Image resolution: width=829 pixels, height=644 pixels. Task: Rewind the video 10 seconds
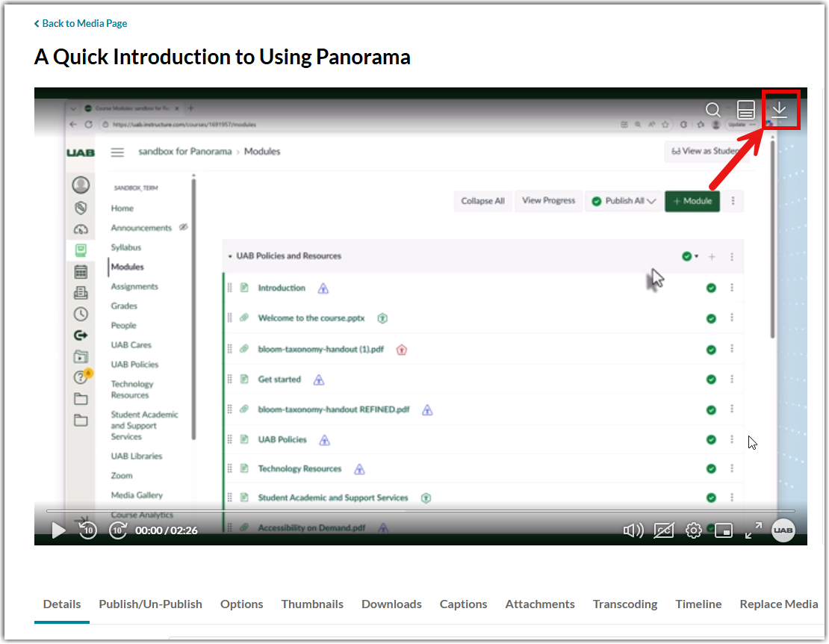pyautogui.click(x=88, y=530)
